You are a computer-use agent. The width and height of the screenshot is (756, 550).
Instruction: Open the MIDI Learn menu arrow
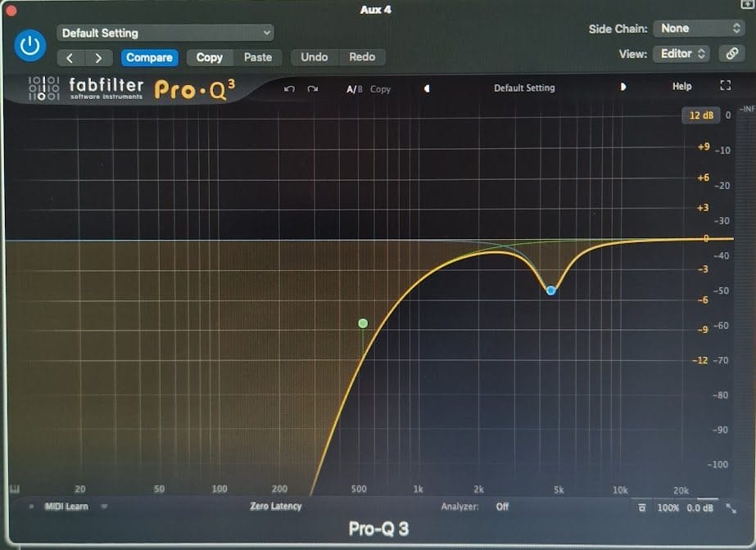(104, 507)
